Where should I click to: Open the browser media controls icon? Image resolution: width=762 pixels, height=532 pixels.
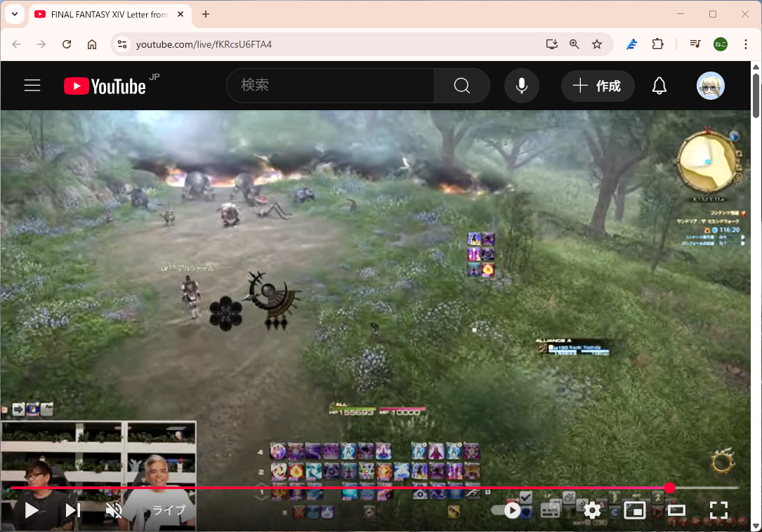click(x=695, y=44)
